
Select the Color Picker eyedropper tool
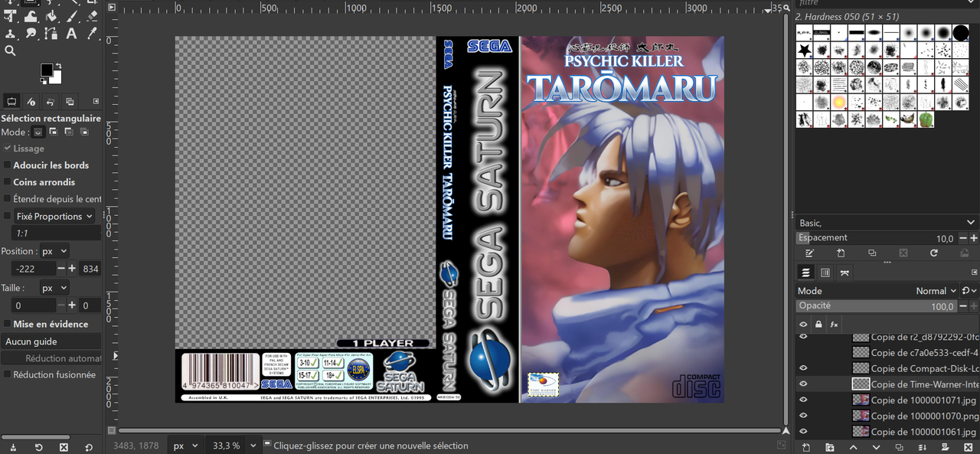92,33
